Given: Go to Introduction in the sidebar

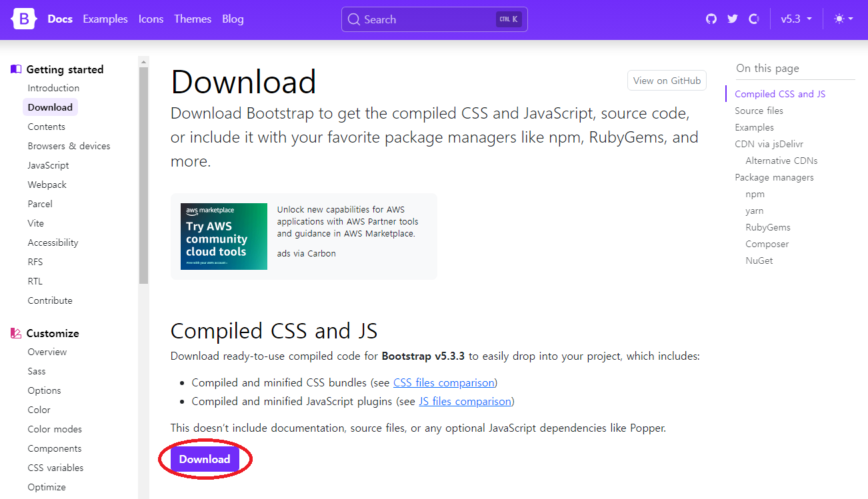Looking at the screenshot, I should point(53,88).
